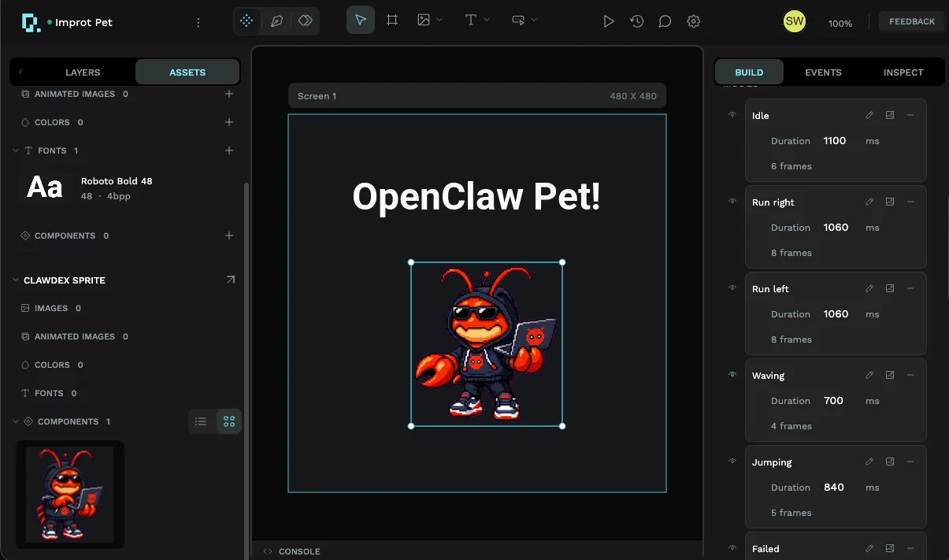Screen dimensions: 949x560
Task: Edit the Run right mode name
Action: (x=869, y=202)
